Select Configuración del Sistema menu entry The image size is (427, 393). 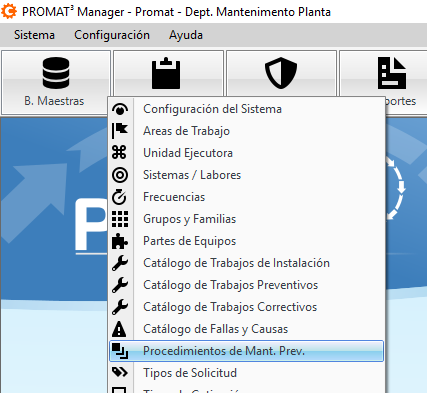247,109
